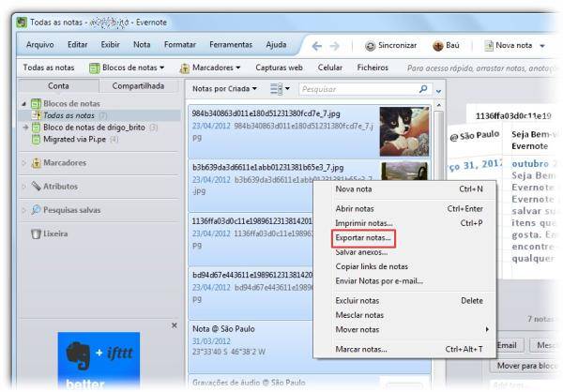Click the Sincronizar sync icon

click(x=370, y=46)
